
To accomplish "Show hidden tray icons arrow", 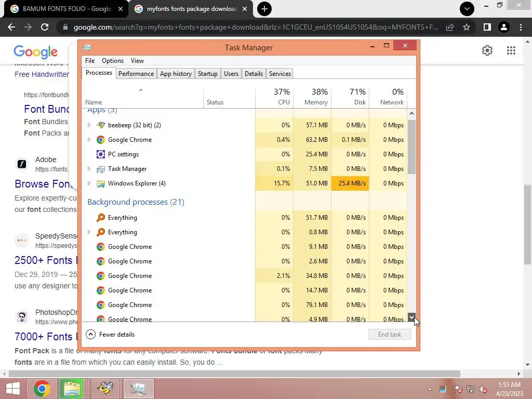I will 430,389.
